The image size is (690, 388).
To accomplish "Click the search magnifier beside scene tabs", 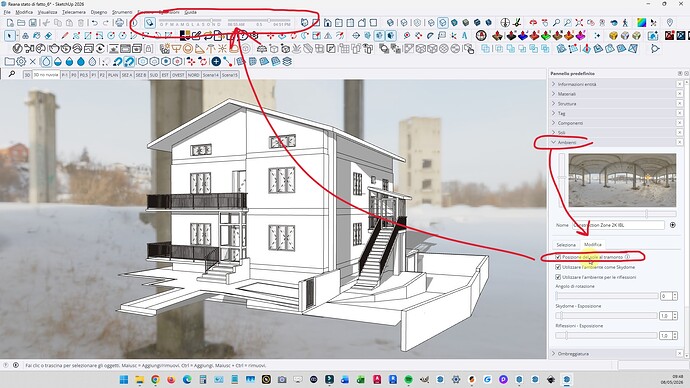I will (x=11, y=74).
